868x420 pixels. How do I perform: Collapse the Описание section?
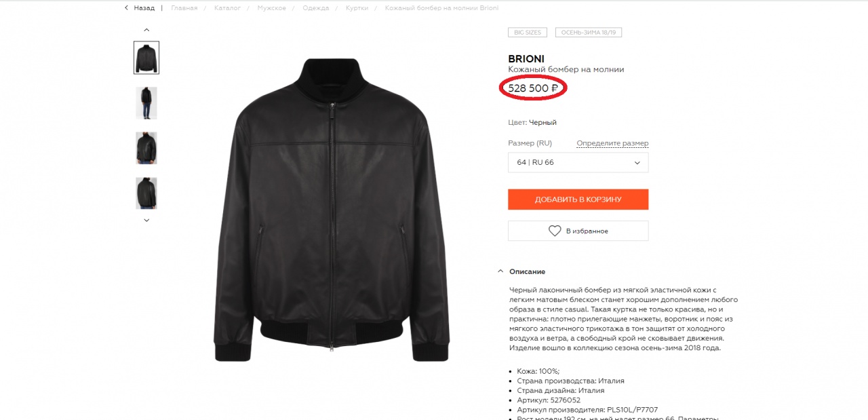click(x=500, y=271)
